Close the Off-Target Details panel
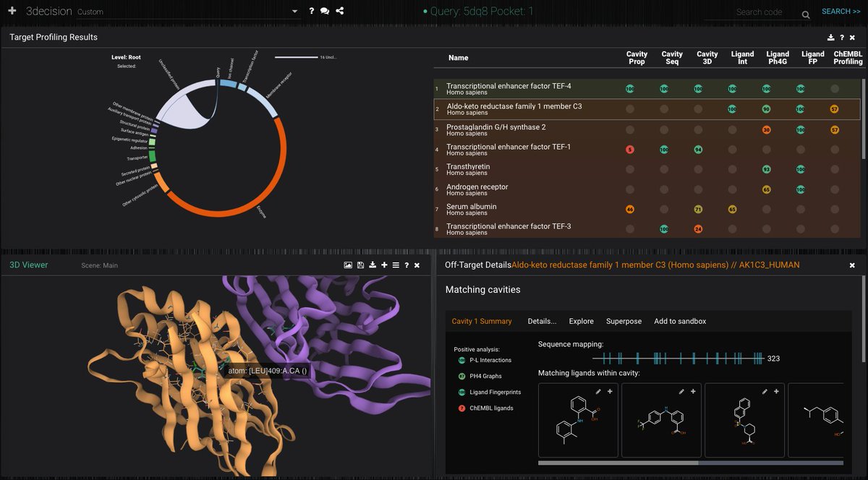Screen dimensions: 868x480 pos(852,265)
